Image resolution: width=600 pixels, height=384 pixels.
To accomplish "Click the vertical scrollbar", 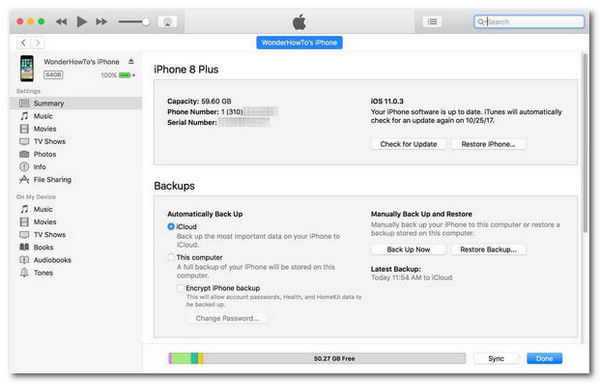I will pos(585,143).
